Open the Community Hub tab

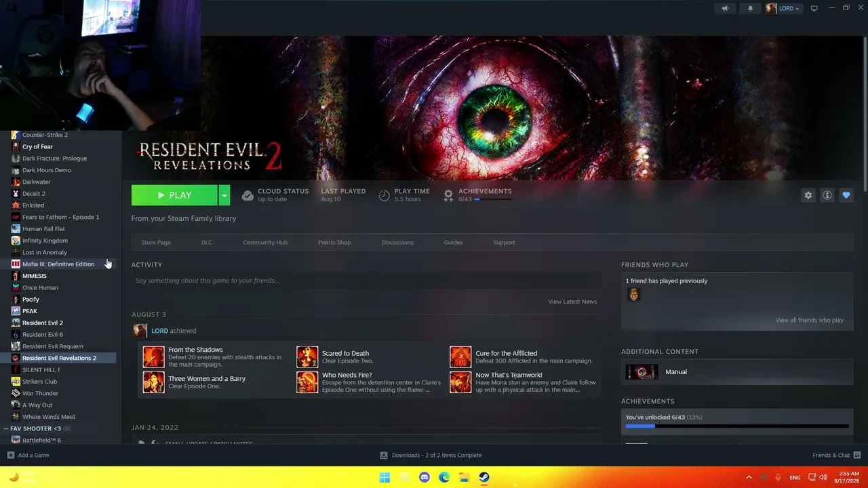coord(265,242)
